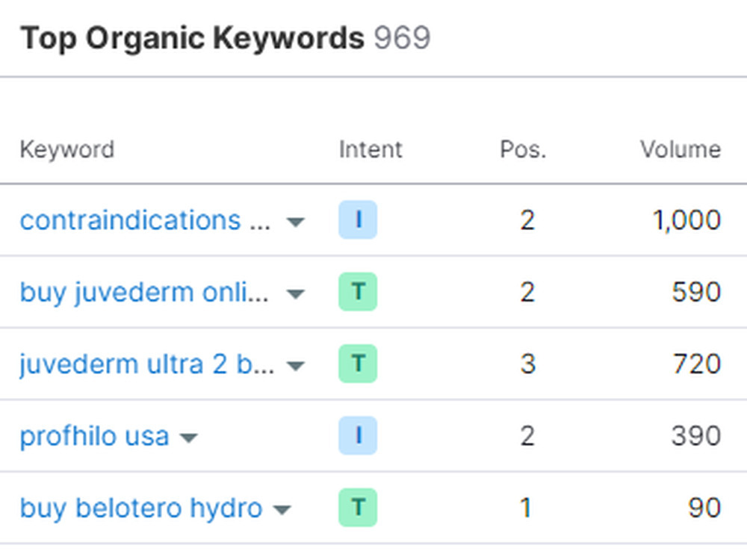The width and height of the screenshot is (747, 560).
Task: Open the buy belotero hydro keyword link
Action: (x=140, y=508)
